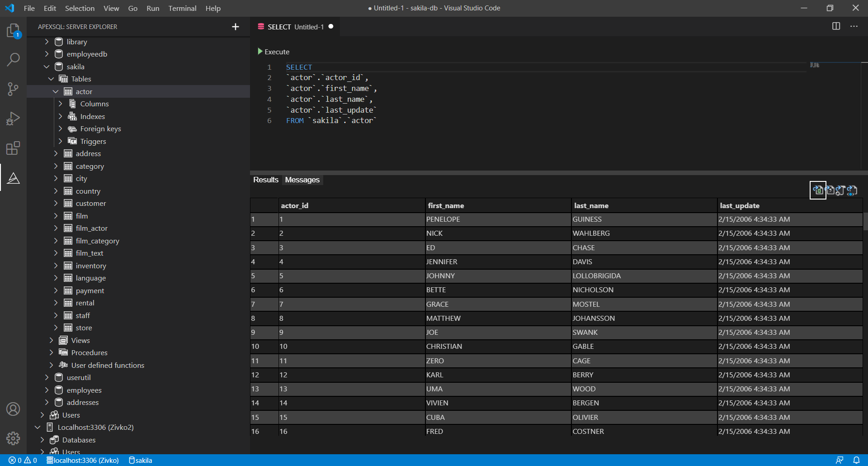Collapse the actor table node

pos(56,91)
